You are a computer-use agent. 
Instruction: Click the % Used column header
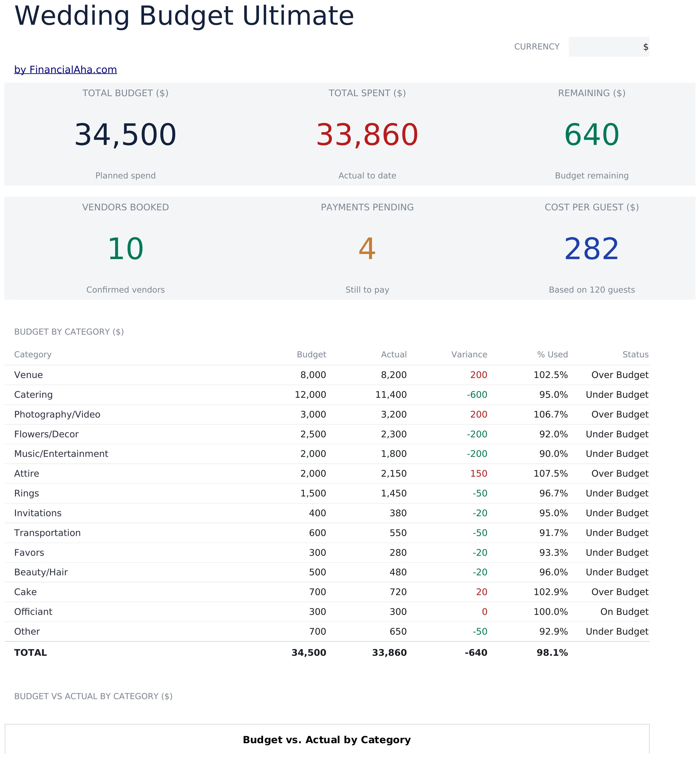(x=552, y=354)
